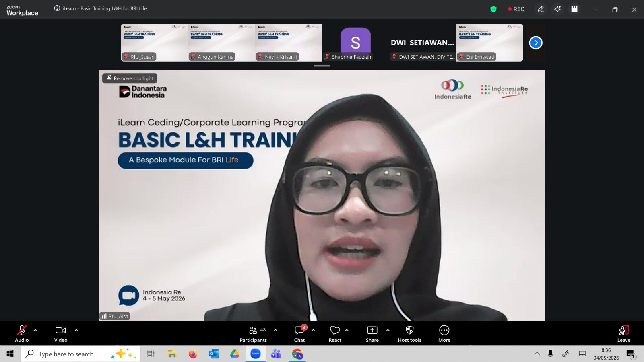Click the microphone icon in the system tray
This screenshot has width=644, height=362.
[x=550, y=354]
